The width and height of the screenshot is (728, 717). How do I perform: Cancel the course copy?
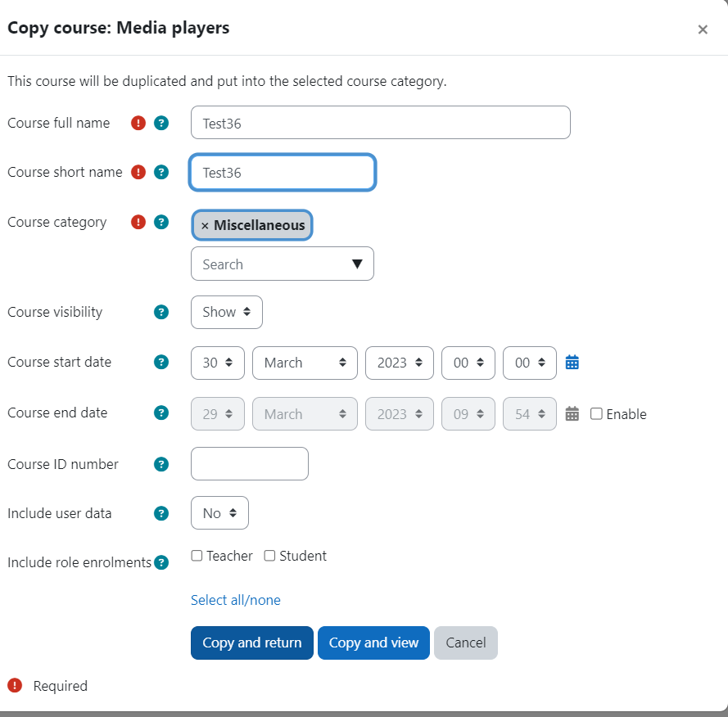tap(466, 643)
